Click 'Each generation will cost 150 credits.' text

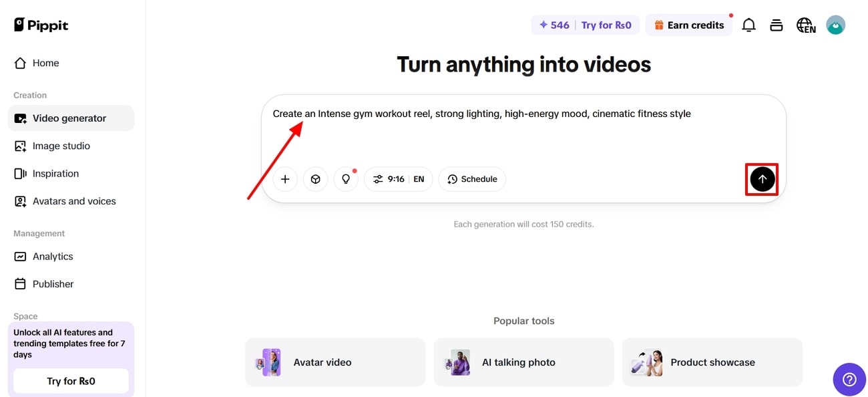click(x=523, y=224)
